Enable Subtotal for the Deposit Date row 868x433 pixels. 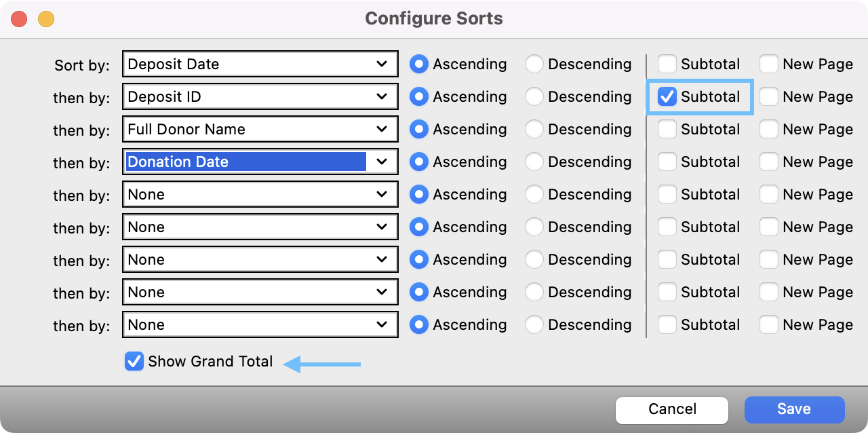667,64
